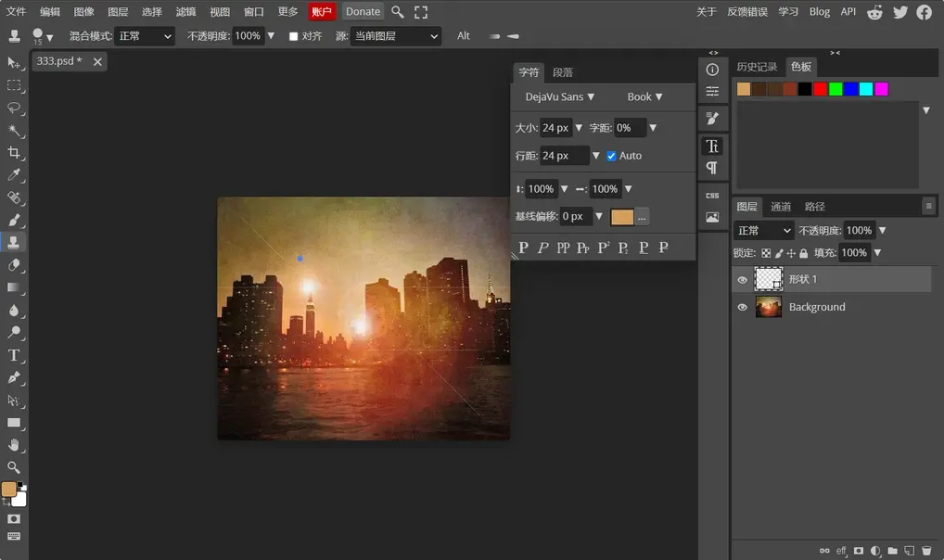Screen dimensions: 944x560
Task: Select the Crop tool
Action: [x=13, y=152]
